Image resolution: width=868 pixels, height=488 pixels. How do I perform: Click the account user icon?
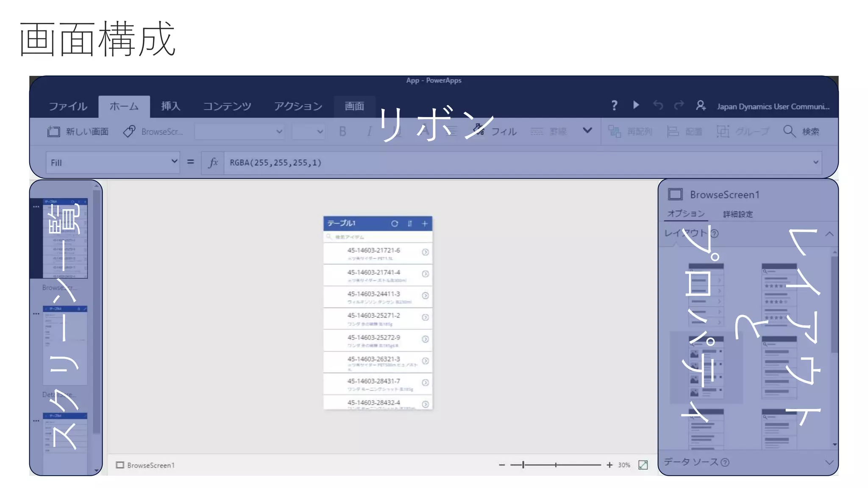point(701,105)
